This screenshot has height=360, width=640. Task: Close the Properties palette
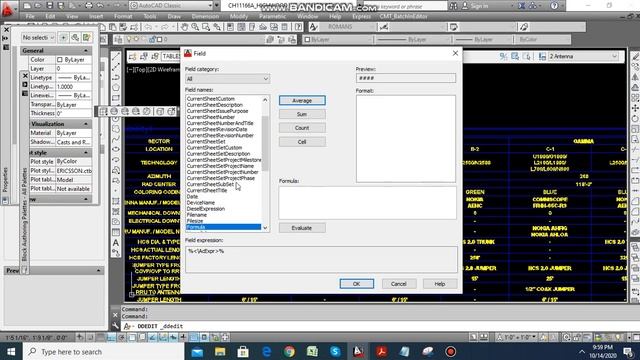tap(6, 30)
